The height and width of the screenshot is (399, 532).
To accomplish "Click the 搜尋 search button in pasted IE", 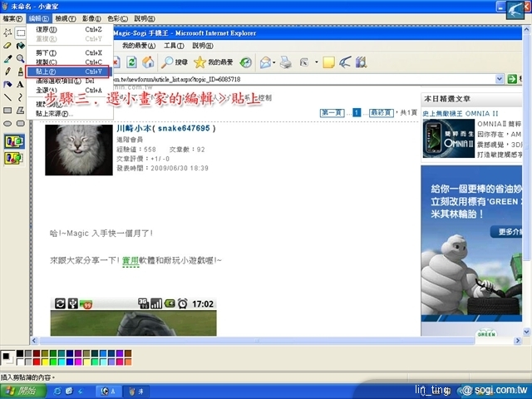I will point(175,62).
